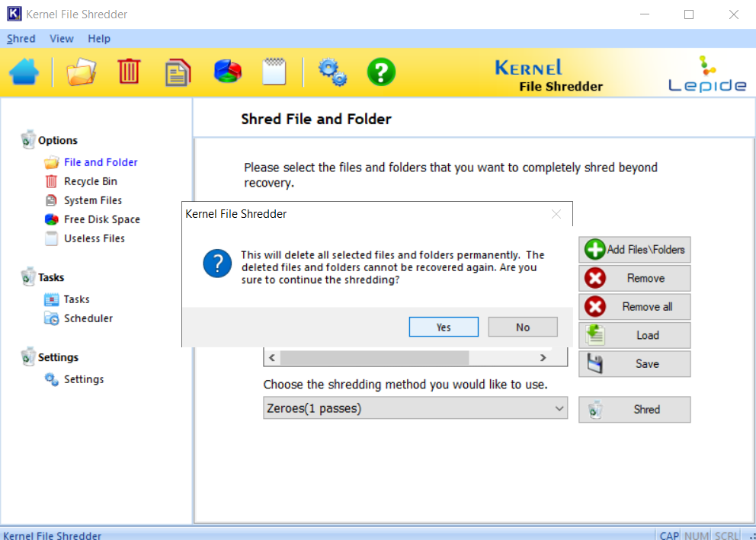The width and height of the screenshot is (756, 540).
Task: Click the clock folder icon beside Scheduler
Action: coord(52,318)
